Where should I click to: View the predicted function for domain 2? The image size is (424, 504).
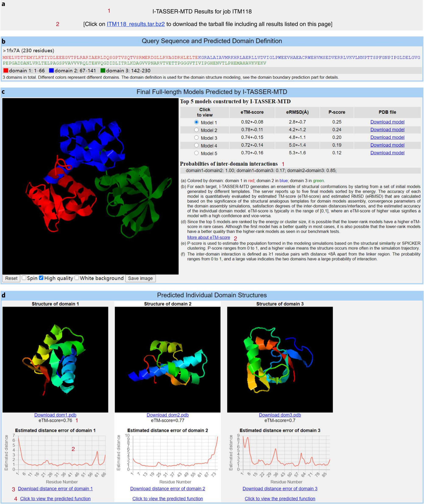coord(168,499)
